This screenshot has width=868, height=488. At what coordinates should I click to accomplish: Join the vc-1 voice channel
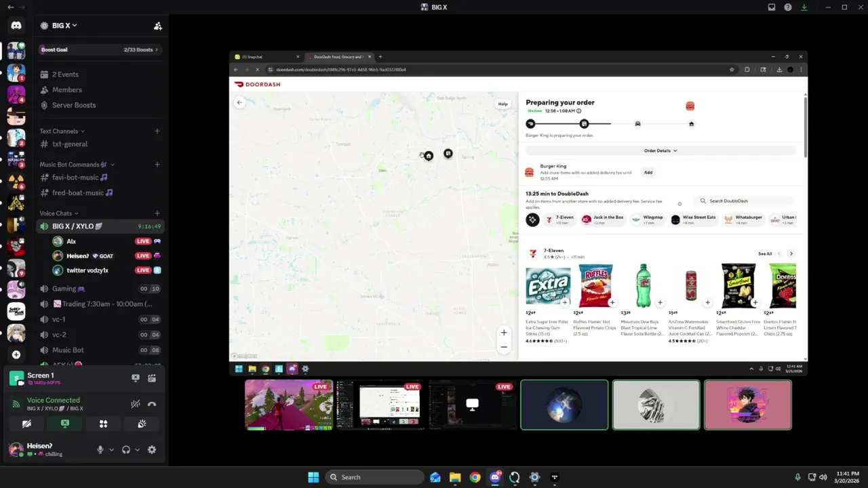pyautogui.click(x=99, y=319)
